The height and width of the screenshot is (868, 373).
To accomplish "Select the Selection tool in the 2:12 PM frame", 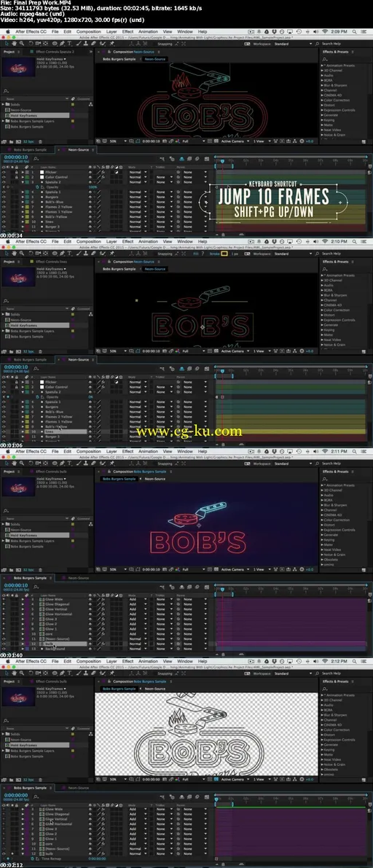I will [x=7, y=673].
